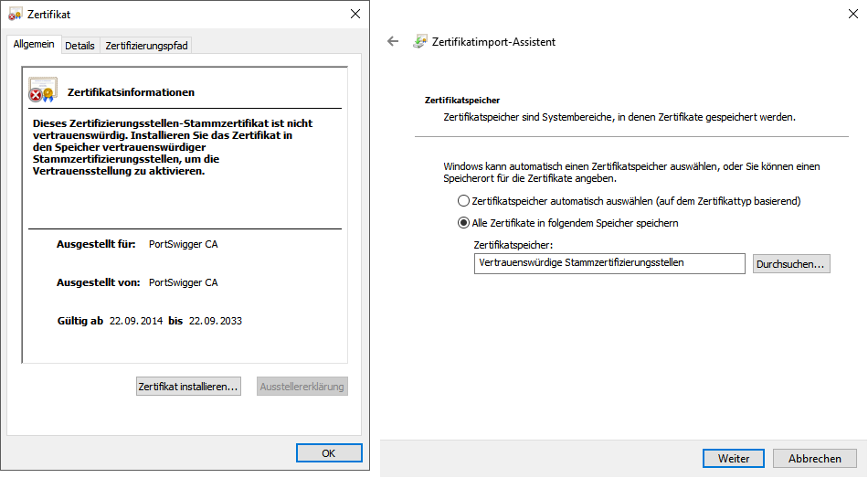Image resolution: width=868 pixels, height=478 pixels.
Task: Click the Zertifikatsinformationen heading
Action: 131,92
